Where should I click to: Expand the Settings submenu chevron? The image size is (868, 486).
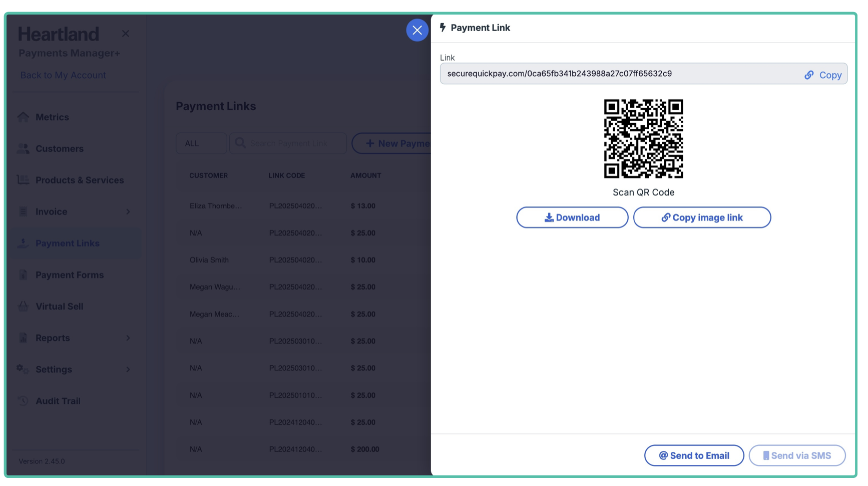[128, 370]
